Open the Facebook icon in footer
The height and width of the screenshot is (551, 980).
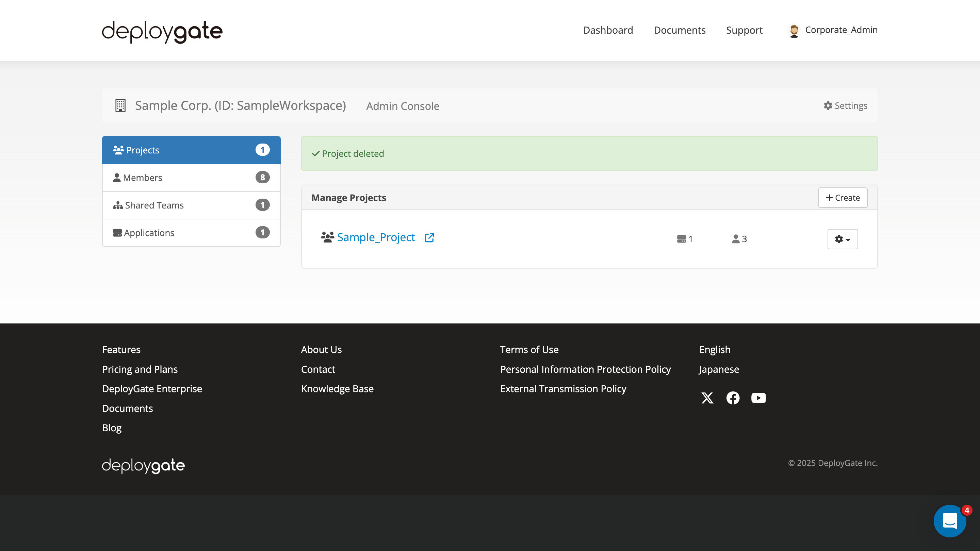pyautogui.click(x=733, y=398)
